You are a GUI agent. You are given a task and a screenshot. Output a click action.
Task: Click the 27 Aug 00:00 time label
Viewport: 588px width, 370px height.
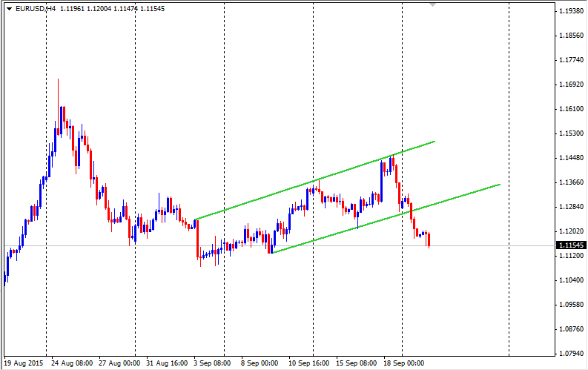click(x=119, y=363)
